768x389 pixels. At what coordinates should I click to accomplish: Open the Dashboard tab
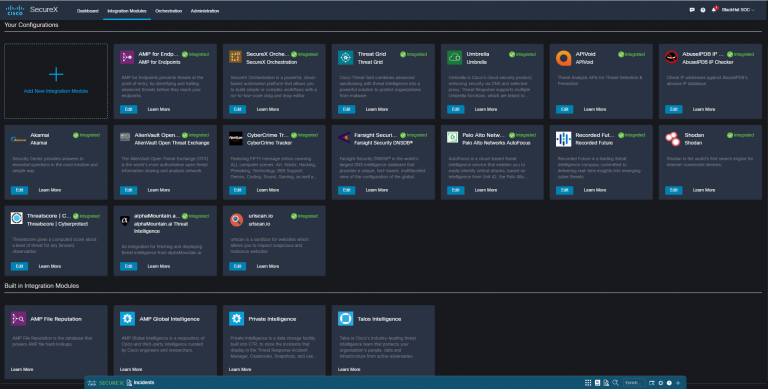(88, 11)
